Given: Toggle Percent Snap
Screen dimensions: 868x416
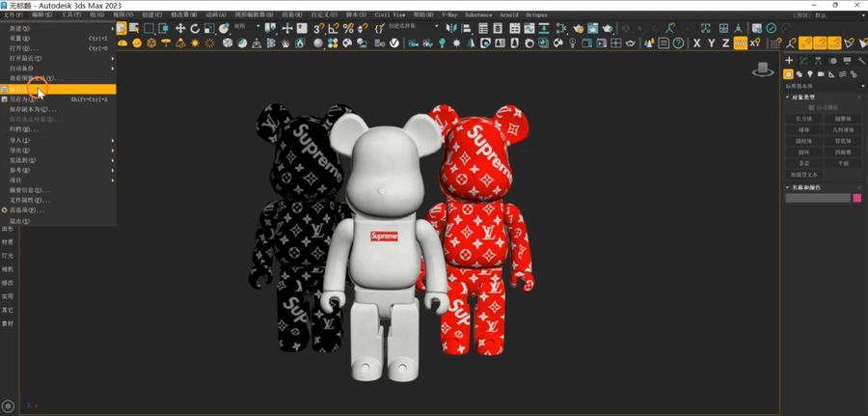Looking at the screenshot, I should pos(348,28).
